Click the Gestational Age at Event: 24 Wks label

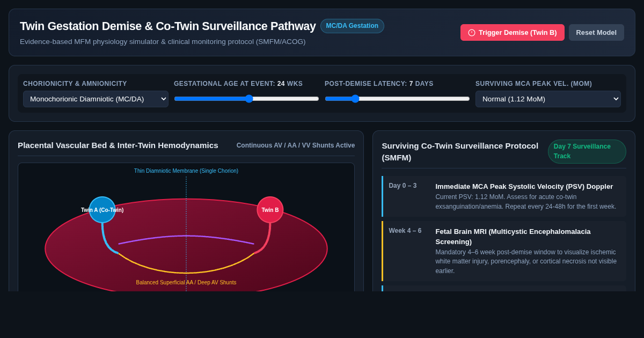tap(238, 84)
